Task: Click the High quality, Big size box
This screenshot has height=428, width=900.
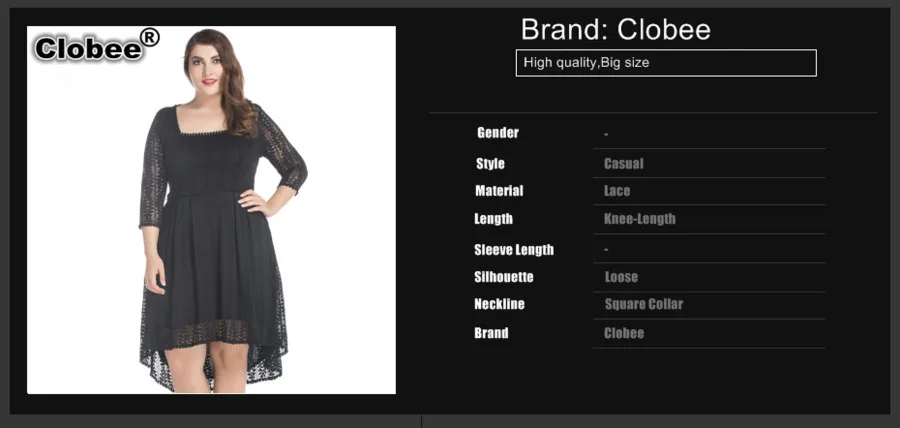Action: pos(666,63)
